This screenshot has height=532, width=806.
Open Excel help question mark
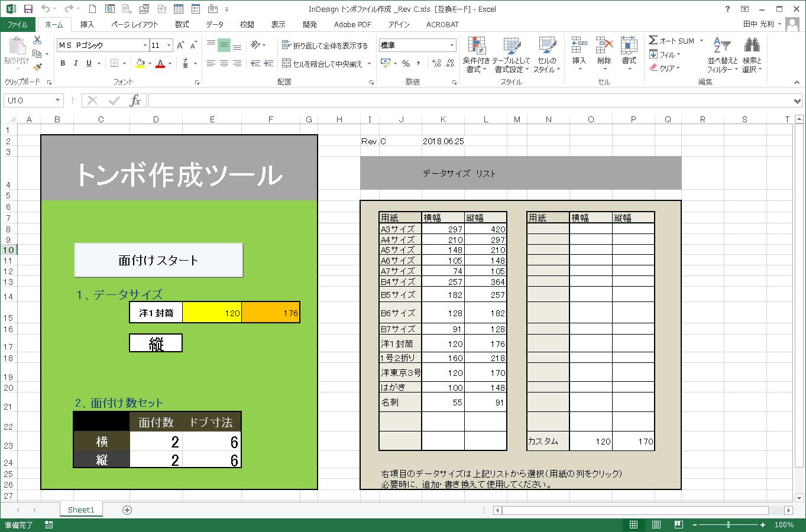tap(727, 9)
